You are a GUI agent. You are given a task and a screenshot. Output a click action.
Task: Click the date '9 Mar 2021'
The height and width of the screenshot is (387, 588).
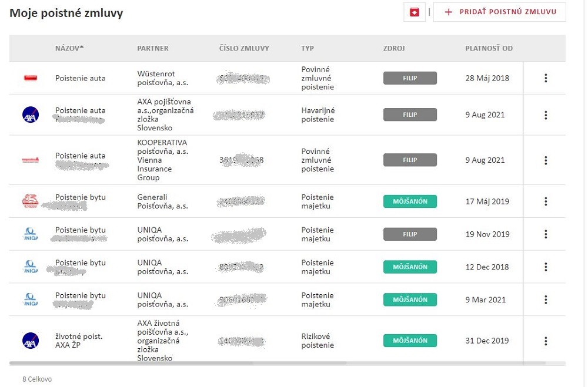[x=486, y=299]
